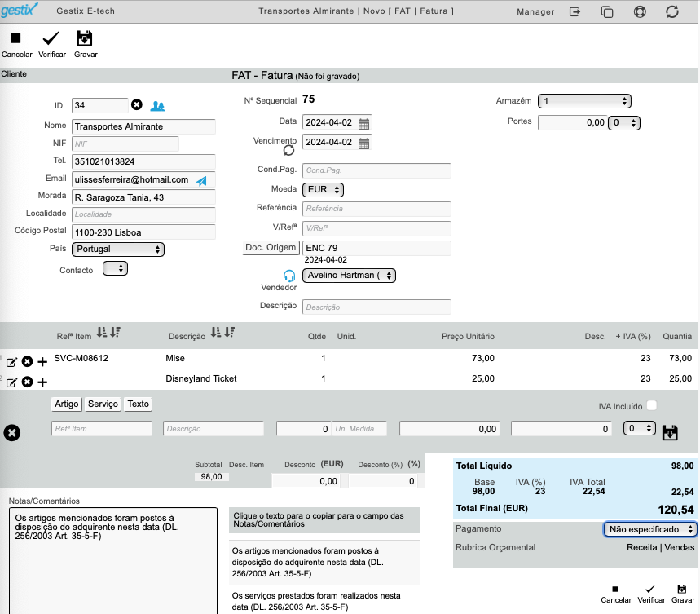This screenshot has height=614, width=700.
Task: Click the gestix logo
Action: (20, 10)
